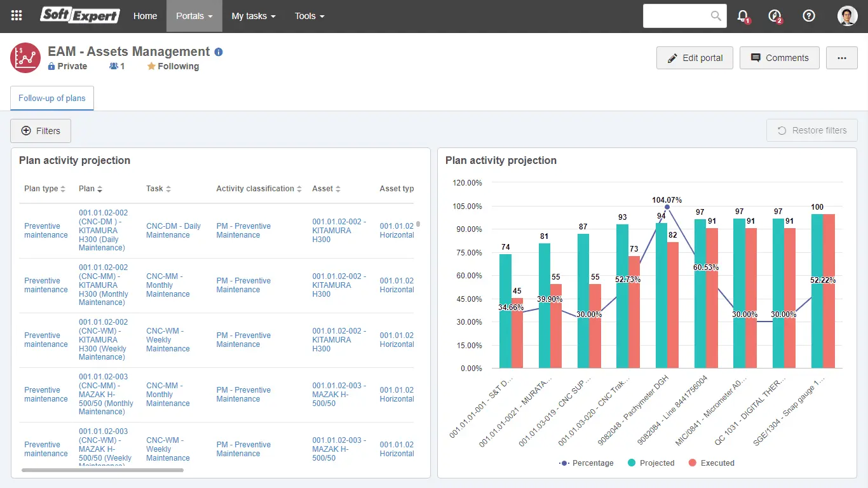This screenshot has width=868, height=488.
Task: Click the info icon beside portal title
Action: click(x=219, y=52)
